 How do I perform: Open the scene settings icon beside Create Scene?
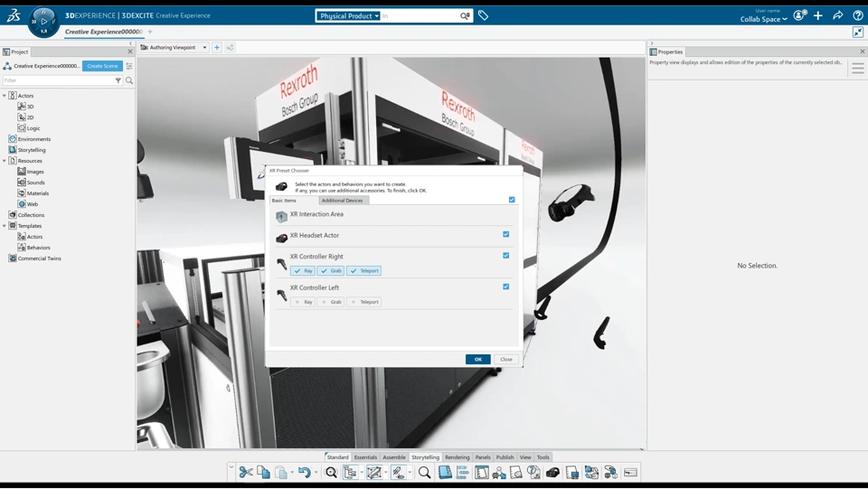tap(129, 66)
